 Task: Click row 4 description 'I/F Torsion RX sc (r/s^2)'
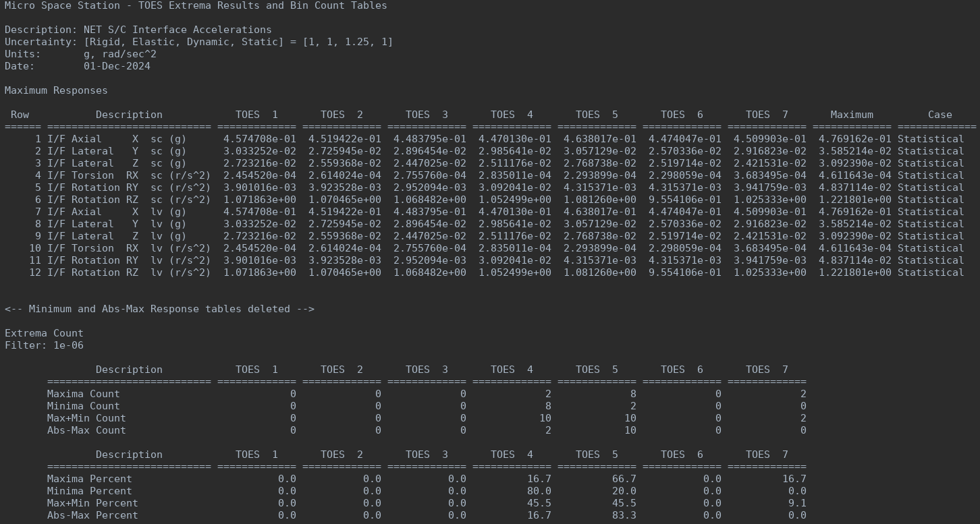pyautogui.click(x=129, y=175)
